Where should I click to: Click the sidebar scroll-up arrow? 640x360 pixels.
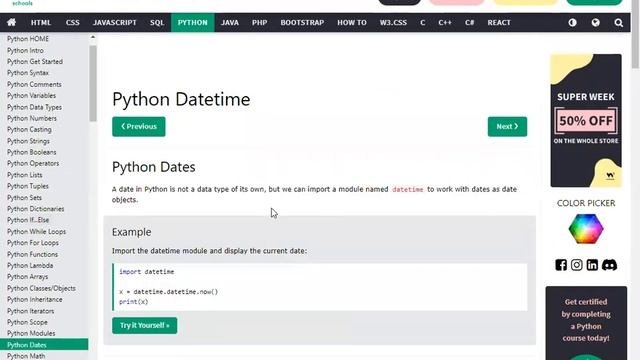coord(93,37)
